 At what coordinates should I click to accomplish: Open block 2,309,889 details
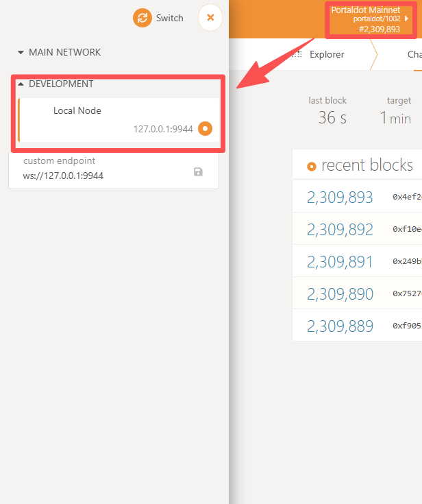[340, 326]
